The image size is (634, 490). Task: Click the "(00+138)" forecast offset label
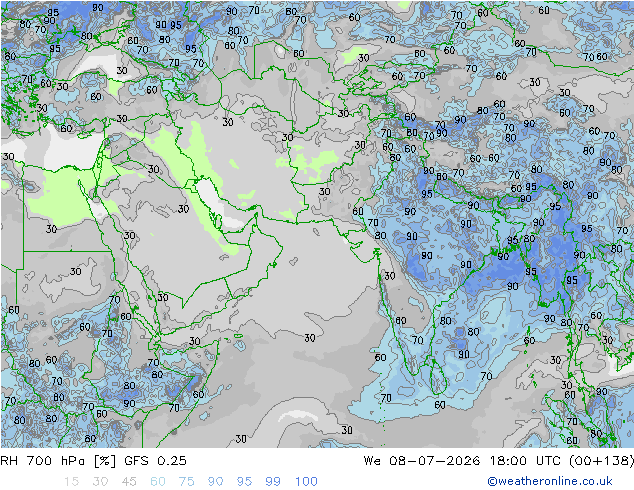point(601,460)
